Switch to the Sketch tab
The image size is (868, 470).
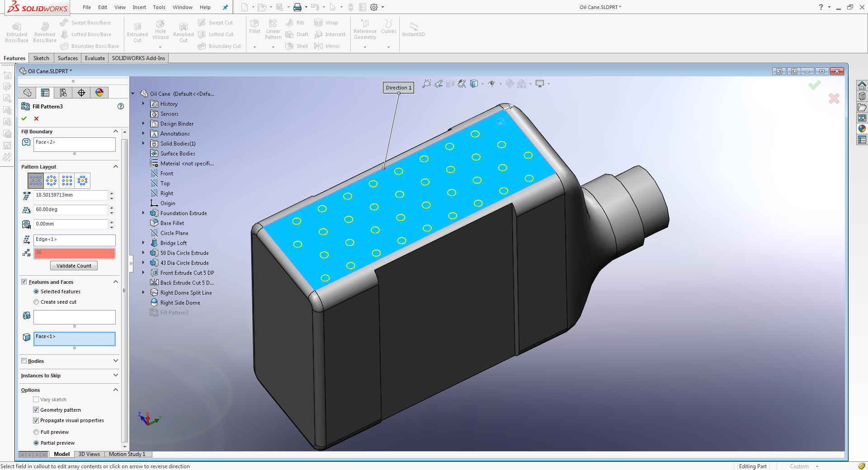click(41, 58)
